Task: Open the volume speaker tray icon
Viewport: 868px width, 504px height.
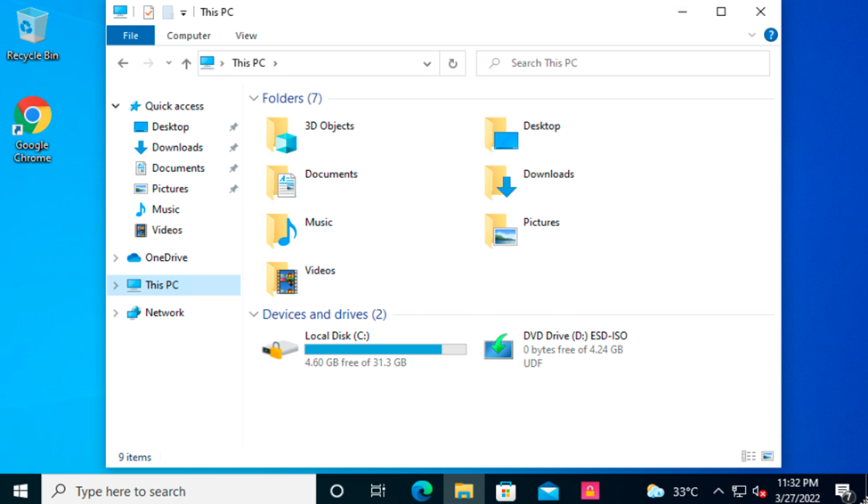Action: click(x=759, y=491)
